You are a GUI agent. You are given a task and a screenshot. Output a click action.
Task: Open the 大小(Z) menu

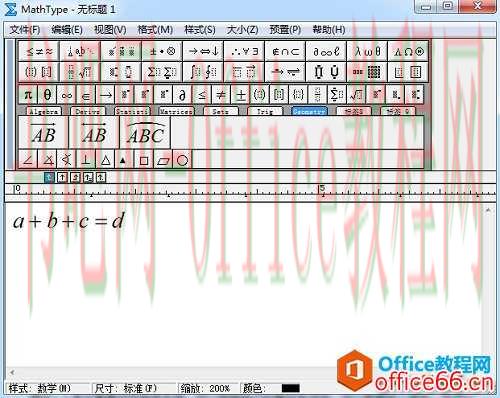click(242, 30)
